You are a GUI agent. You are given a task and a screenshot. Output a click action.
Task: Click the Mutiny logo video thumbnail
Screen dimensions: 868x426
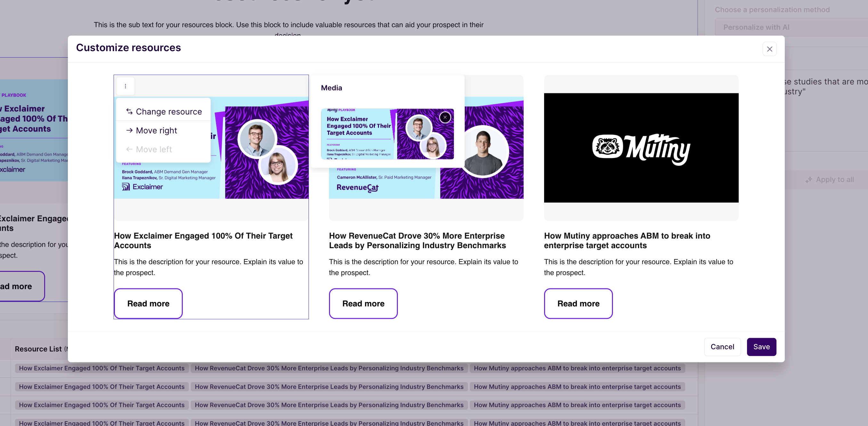click(x=641, y=148)
